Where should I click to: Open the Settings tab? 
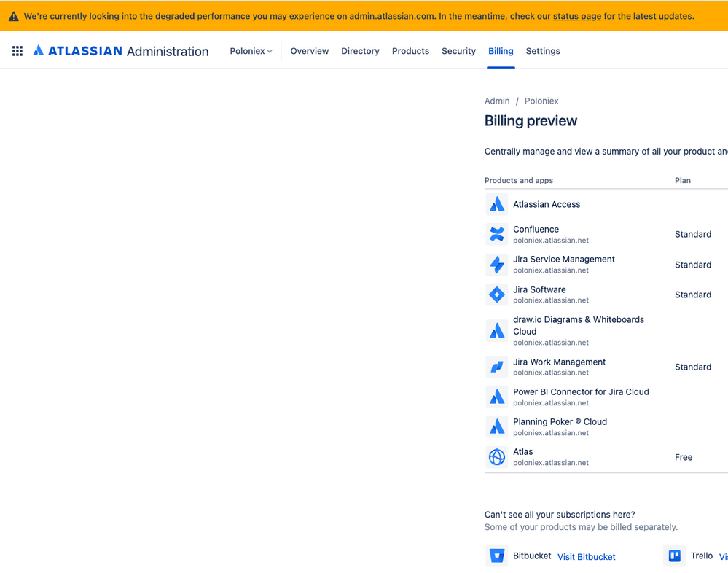coord(543,51)
